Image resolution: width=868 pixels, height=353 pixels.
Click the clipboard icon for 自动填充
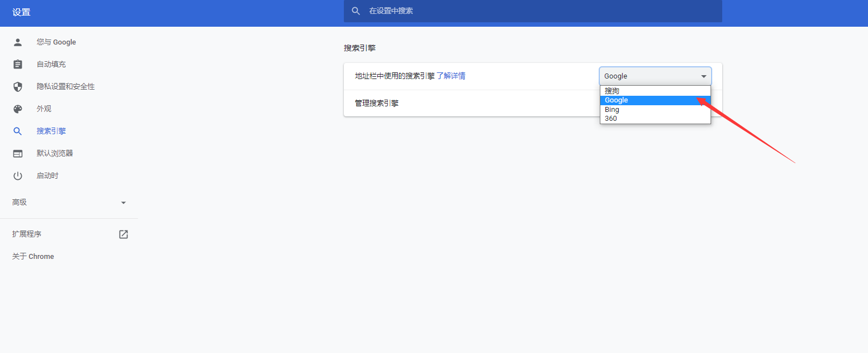tap(18, 65)
